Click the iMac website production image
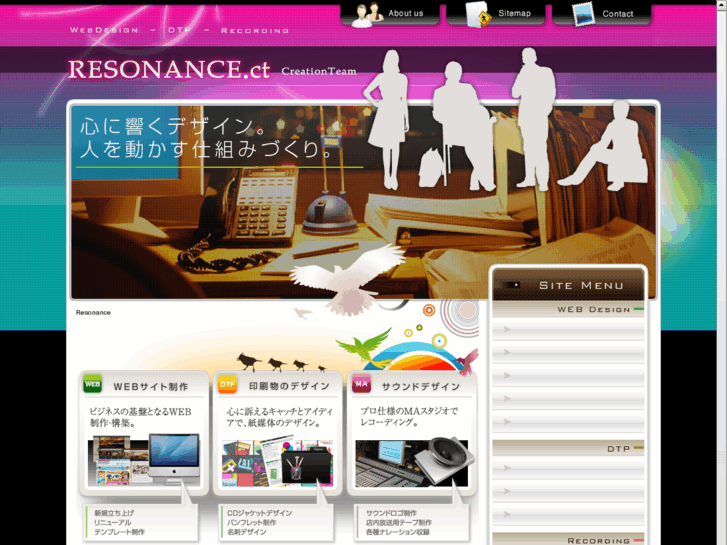 point(145,461)
